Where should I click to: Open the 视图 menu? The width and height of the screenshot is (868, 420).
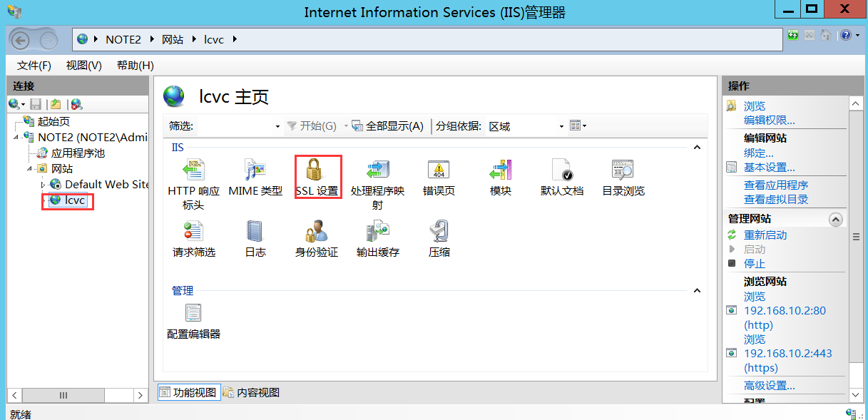coord(82,65)
